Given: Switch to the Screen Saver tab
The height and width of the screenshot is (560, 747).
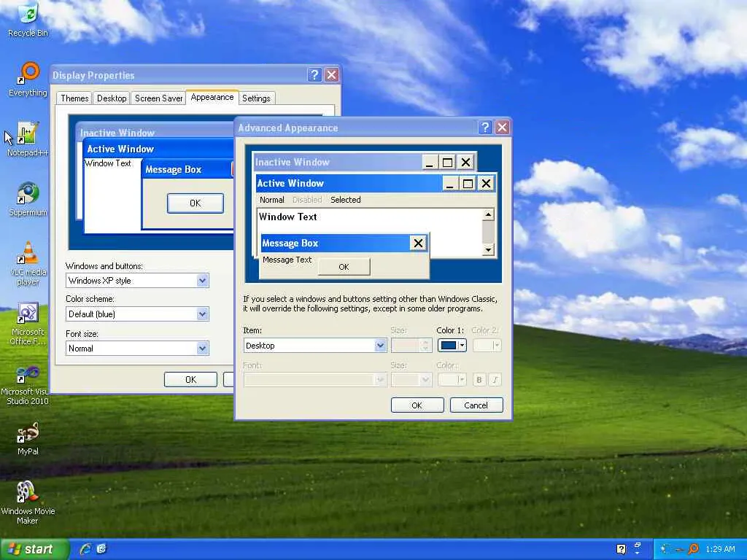Looking at the screenshot, I should pos(158,98).
